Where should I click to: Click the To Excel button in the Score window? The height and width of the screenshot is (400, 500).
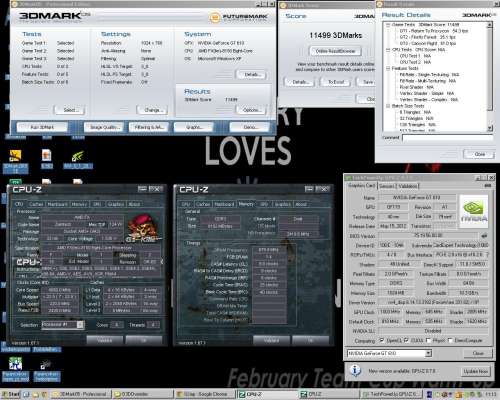pyautogui.click(x=336, y=82)
